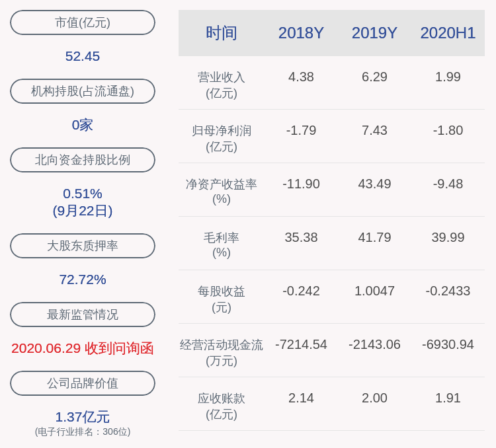The height and width of the screenshot is (448, 496).
Task: Select the brand value 1.37亿元
Action: (83, 417)
